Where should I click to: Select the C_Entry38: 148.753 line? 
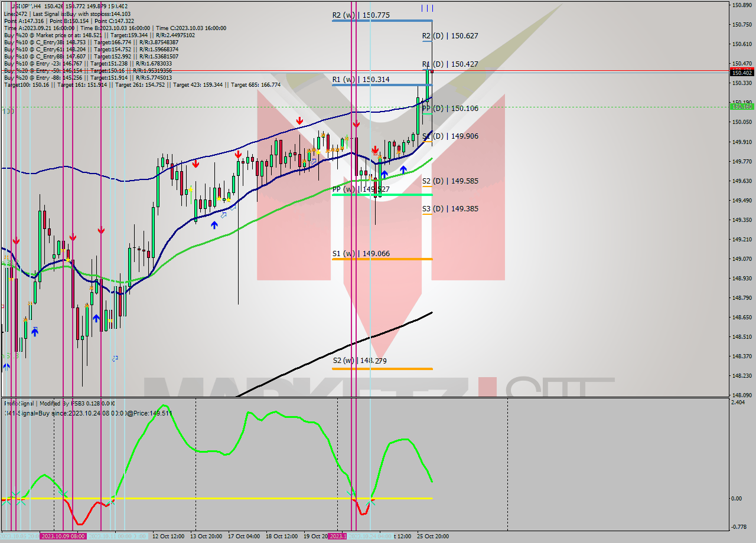90,42
